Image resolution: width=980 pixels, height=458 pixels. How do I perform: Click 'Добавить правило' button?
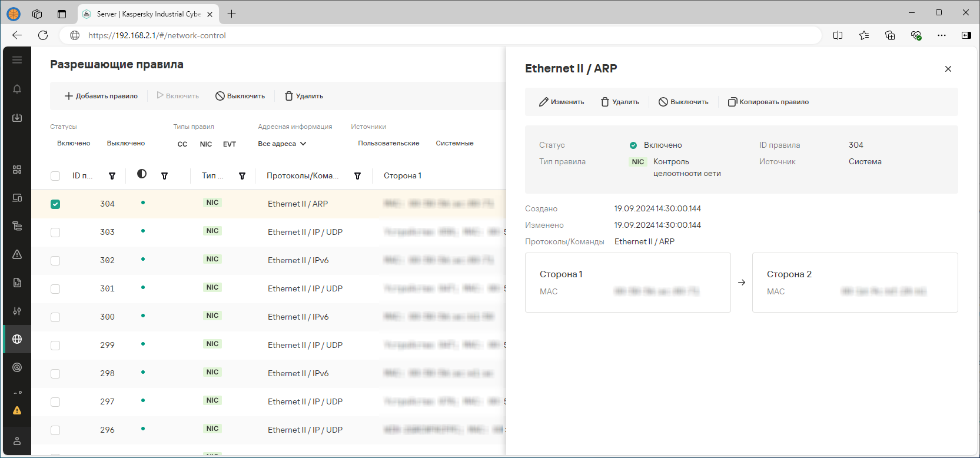[101, 96]
